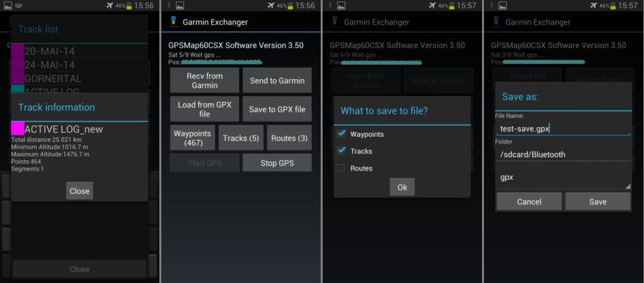Select the 24-MAI-14 track in Track list
644x283 pixels.
[x=79, y=64]
